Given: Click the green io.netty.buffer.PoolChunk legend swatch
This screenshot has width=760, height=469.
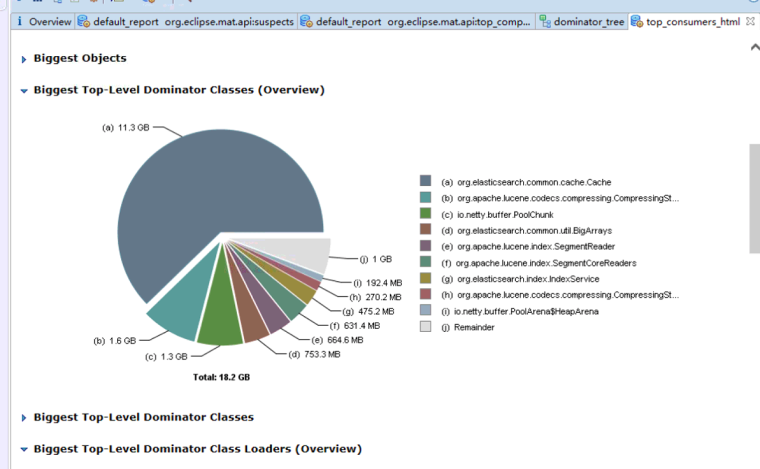Looking at the screenshot, I should tap(425, 213).
